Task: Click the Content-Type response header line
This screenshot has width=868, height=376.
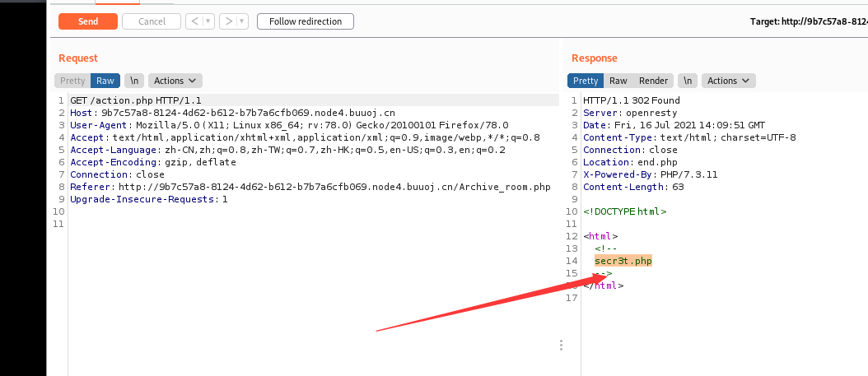Action: (x=690, y=137)
